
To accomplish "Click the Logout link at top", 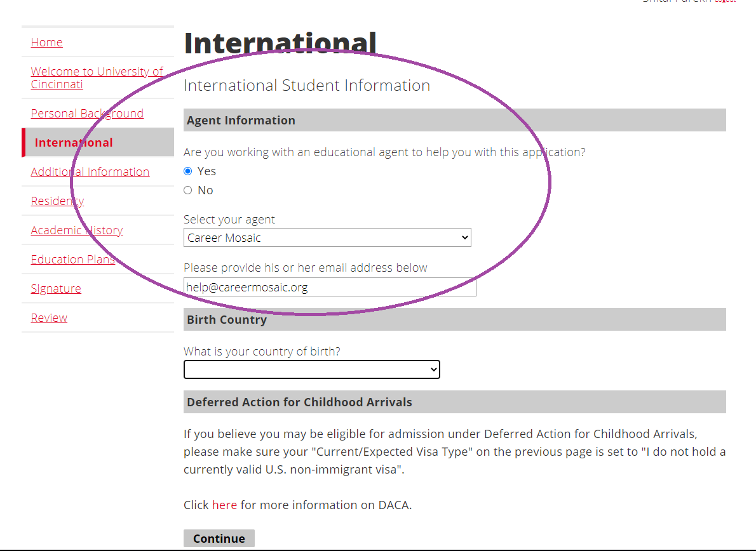I will pos(725,1).
